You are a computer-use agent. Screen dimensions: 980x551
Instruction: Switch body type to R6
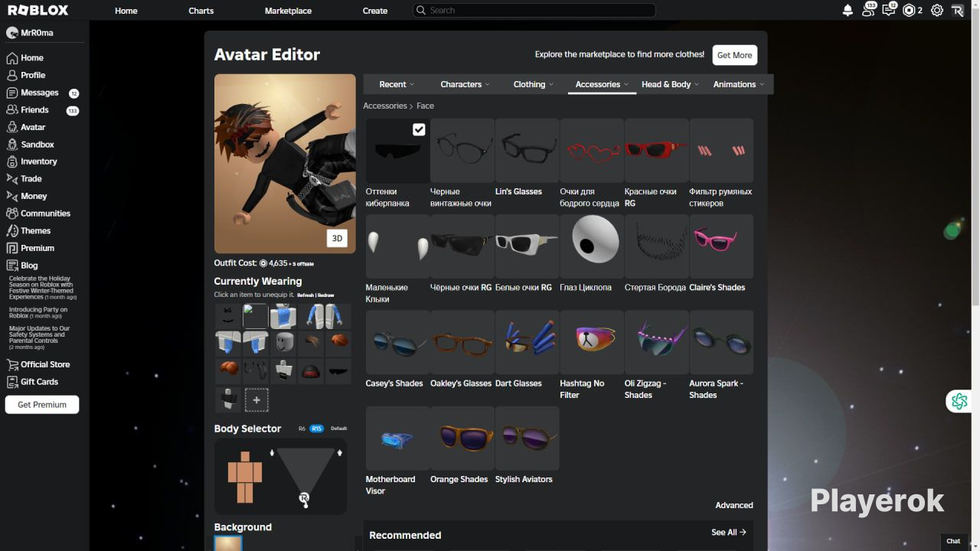[x=302, y=429]
